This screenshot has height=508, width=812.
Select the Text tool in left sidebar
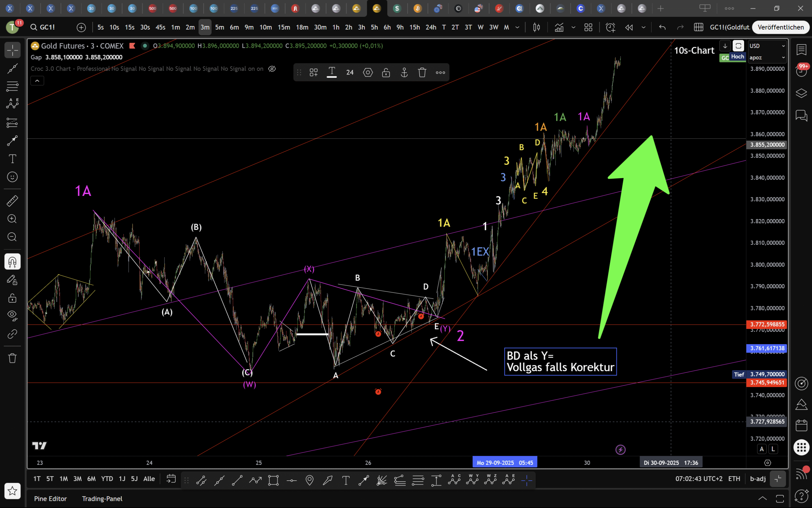tap(12, 159)
